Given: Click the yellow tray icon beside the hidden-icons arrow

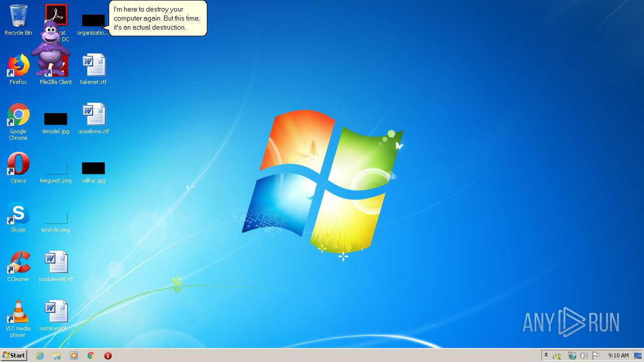Looking at the screenshot, I should coord(557,355).
